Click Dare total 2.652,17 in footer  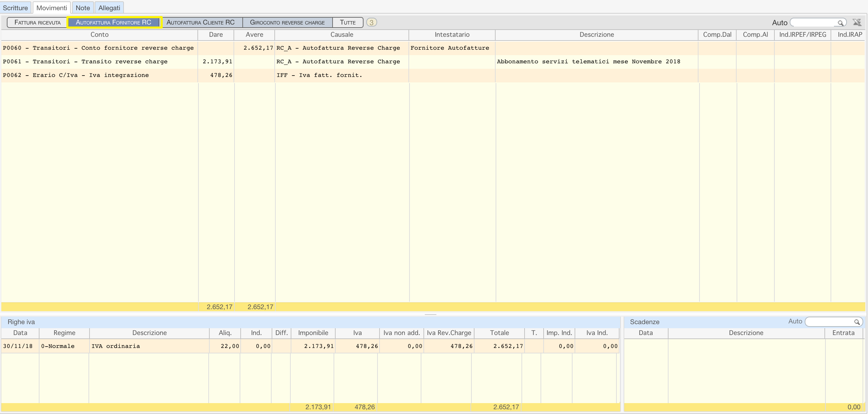(x=220, y=307)
